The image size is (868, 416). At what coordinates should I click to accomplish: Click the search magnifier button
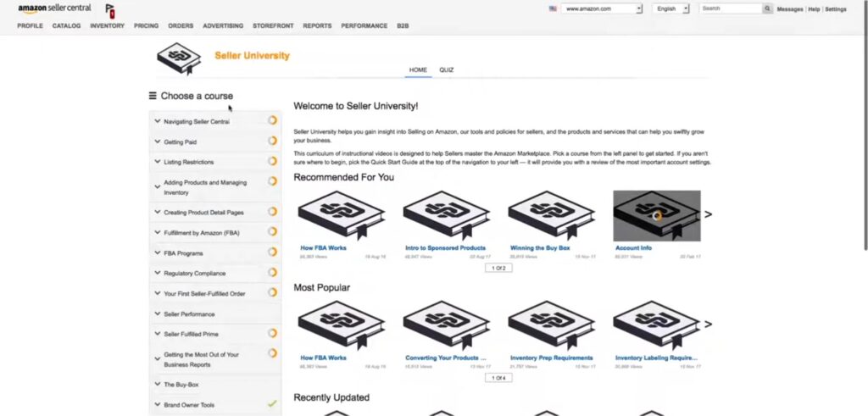[767, 8]
